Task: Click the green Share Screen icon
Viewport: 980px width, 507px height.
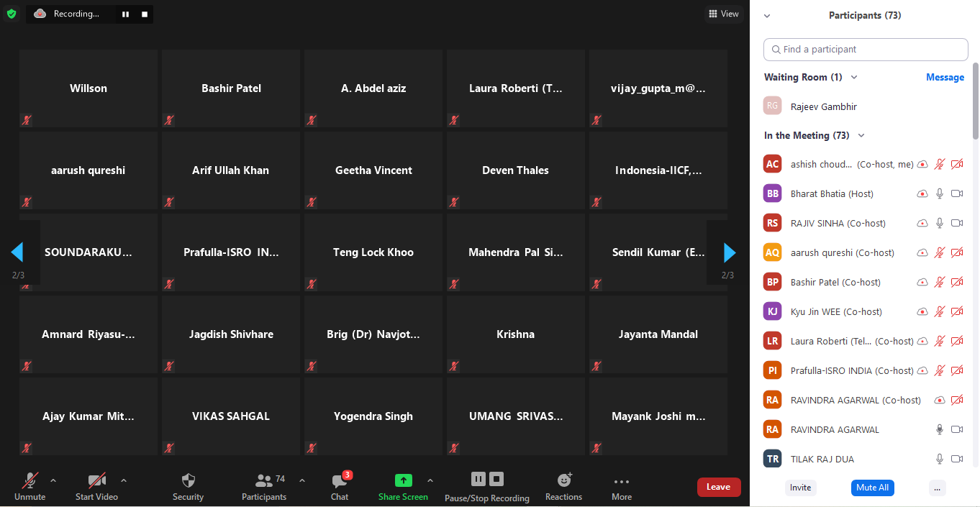Action: point(404,480)
